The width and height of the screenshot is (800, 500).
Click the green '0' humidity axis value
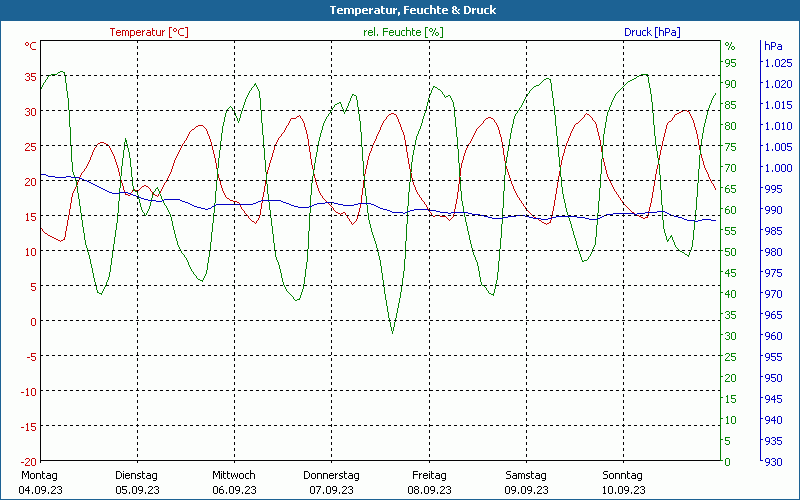728,462
